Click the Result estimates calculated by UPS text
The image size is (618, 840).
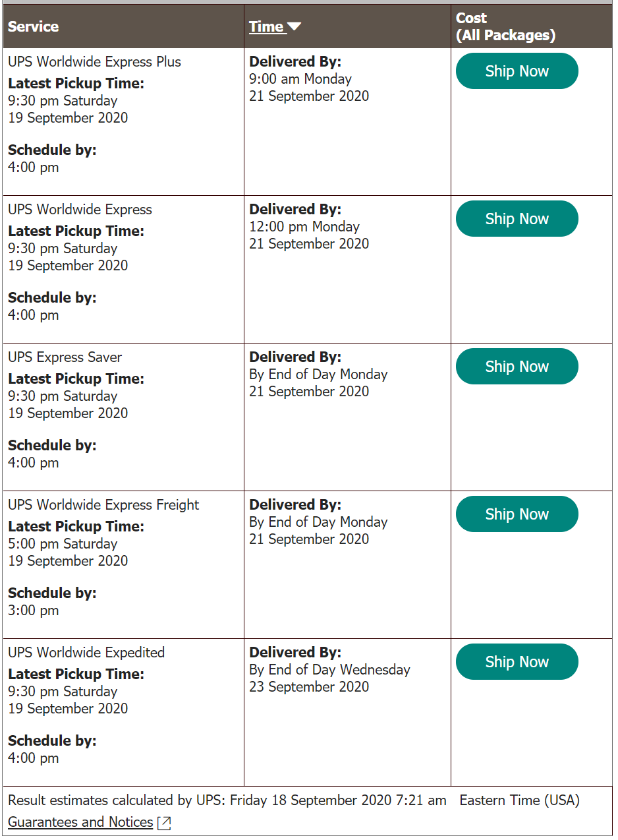(x=227, y=800)
